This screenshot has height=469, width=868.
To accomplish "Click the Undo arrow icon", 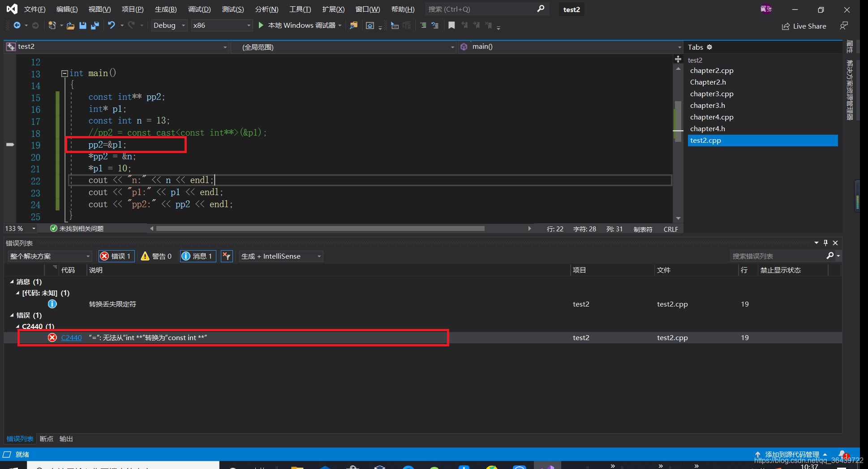I will 111,26.
